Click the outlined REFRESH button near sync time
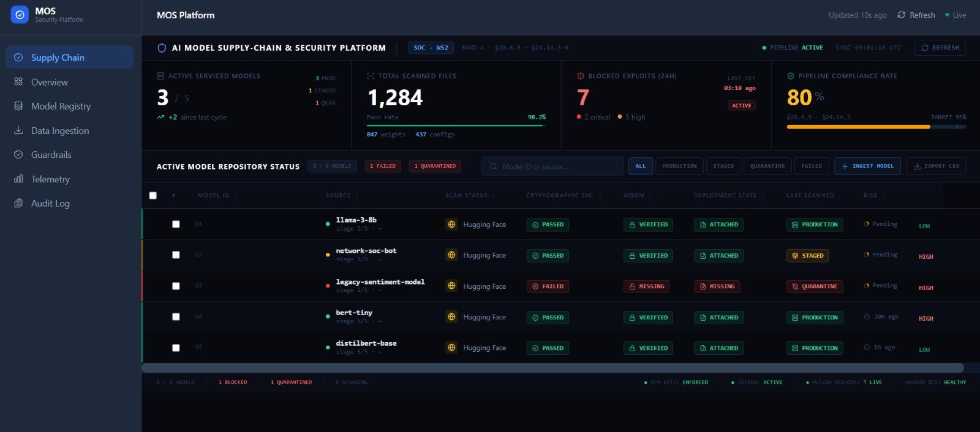The height and width of the screenshot is (432, 980). click(x=940, y=48)
